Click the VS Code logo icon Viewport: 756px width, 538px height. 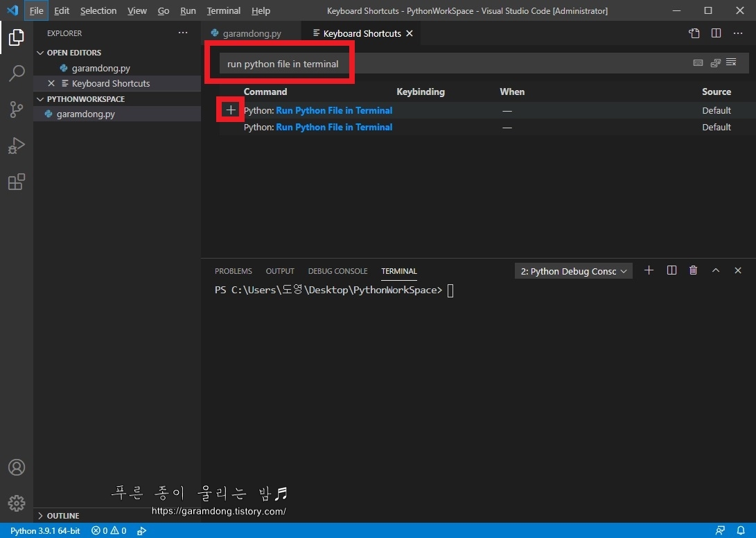12,10
